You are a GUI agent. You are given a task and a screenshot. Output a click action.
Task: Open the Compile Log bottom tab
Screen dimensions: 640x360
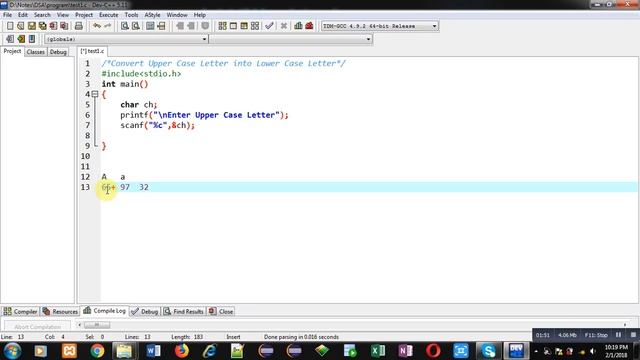pos(104,311)
